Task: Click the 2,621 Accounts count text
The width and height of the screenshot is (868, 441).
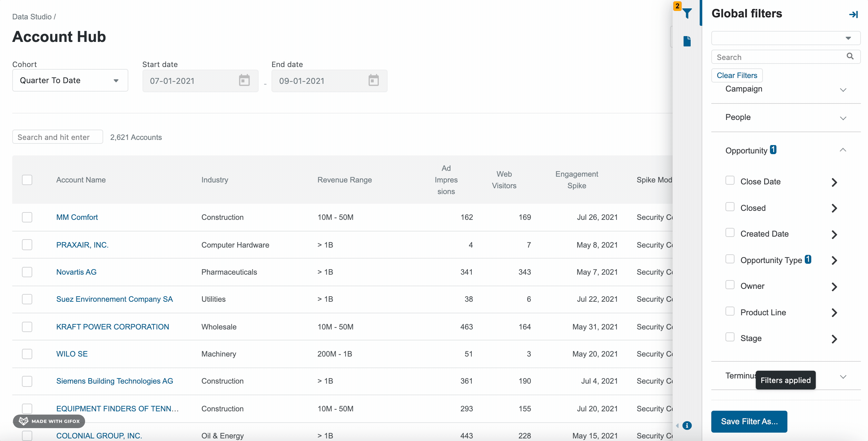Action: [136, 137]
